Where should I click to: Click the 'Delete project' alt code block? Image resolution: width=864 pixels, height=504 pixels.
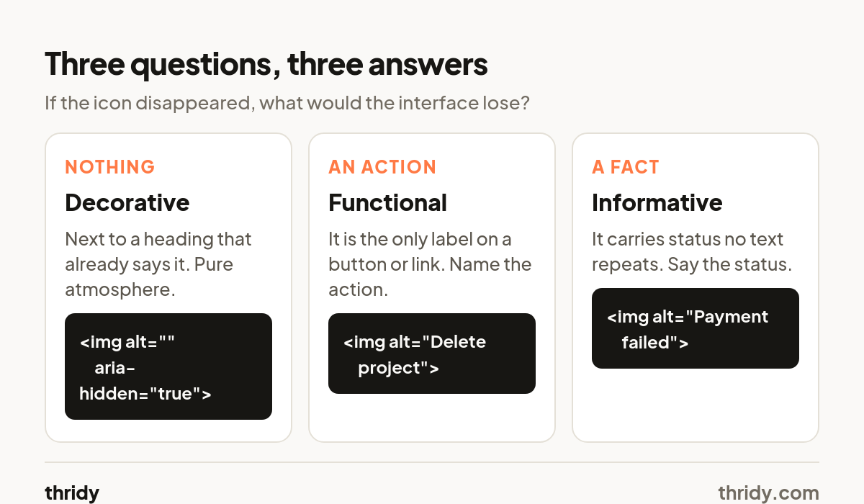(x=432, y=354)
